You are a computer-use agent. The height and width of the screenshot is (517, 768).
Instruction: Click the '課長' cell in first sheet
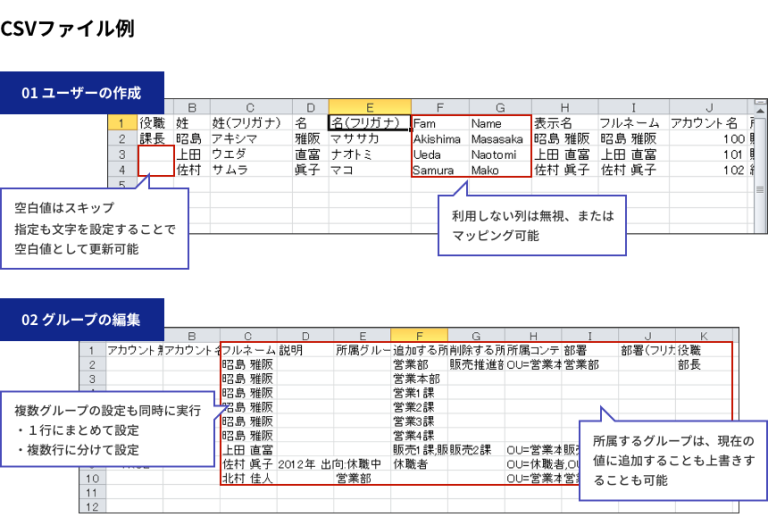coord(155,139)
